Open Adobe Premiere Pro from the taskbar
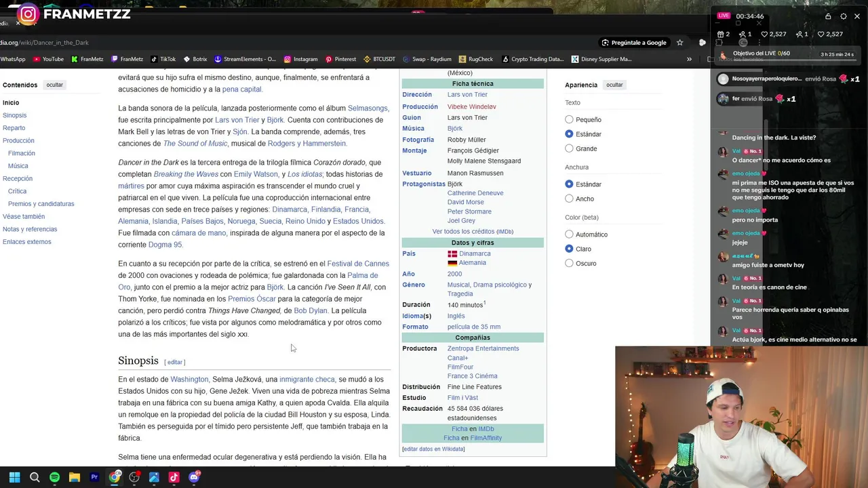 (94, 477)
